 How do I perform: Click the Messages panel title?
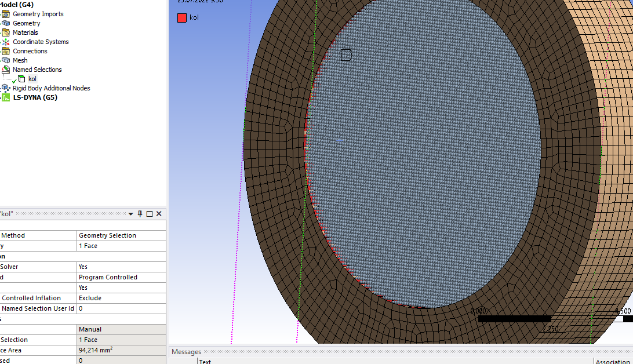coord(187,352)
